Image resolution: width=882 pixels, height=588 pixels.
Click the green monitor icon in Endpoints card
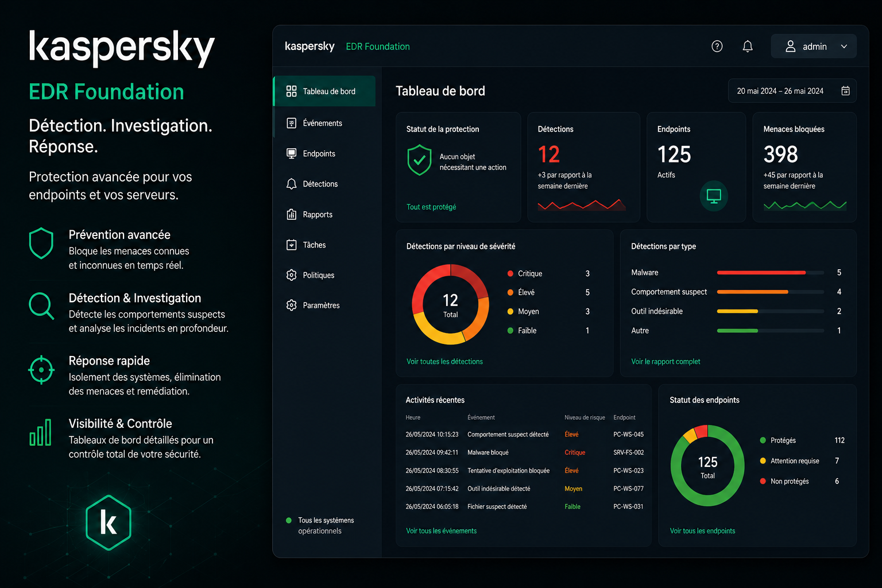point(714,196)
